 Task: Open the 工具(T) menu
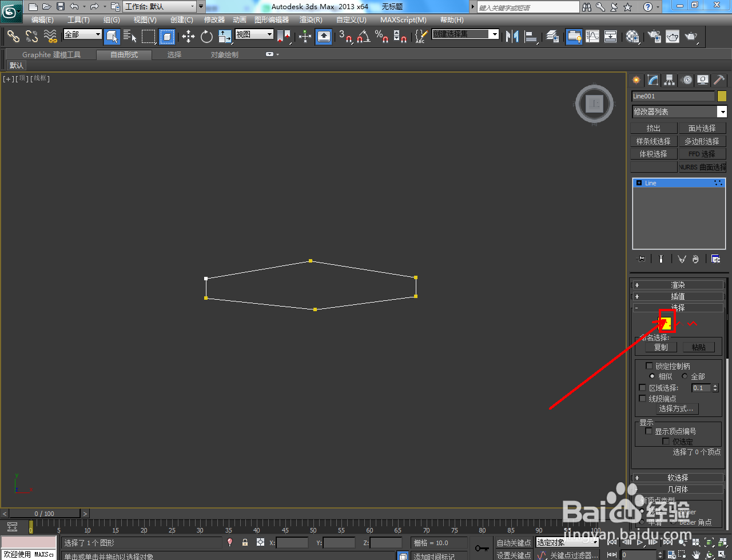coord(78,20)
